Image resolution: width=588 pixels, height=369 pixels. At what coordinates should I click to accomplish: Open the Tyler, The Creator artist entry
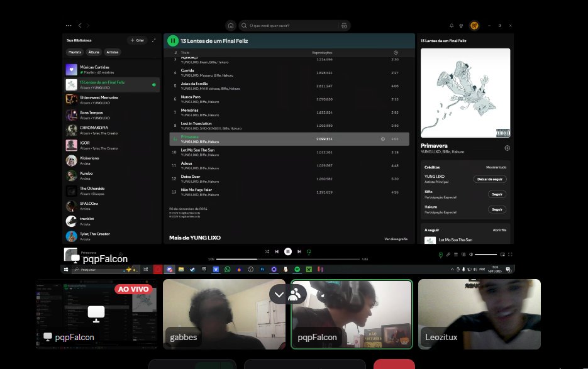(x=113, y=236)
